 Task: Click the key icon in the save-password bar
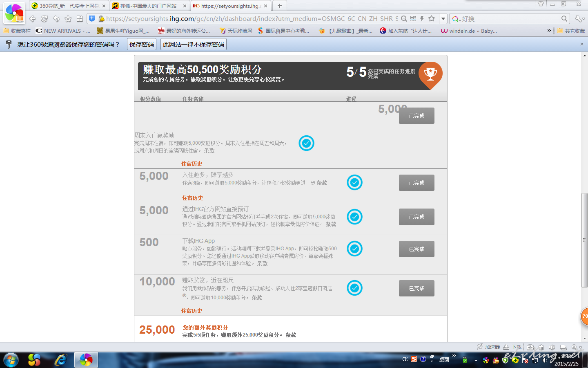click(x=9, y=44)
